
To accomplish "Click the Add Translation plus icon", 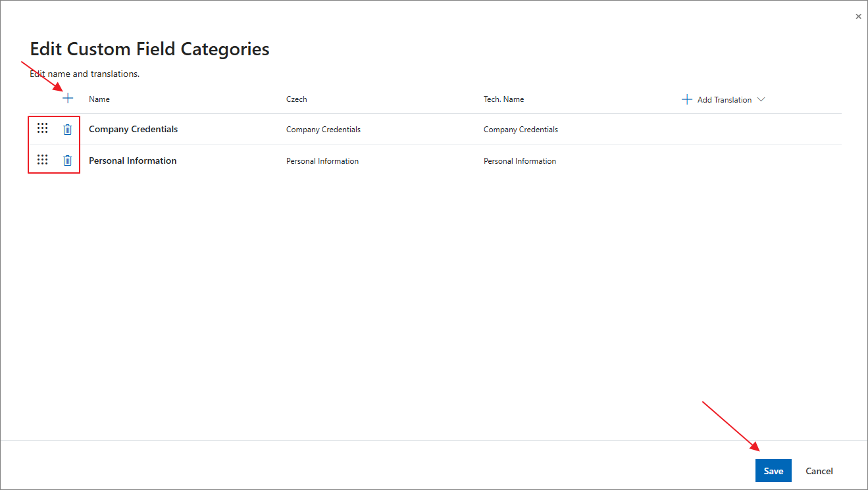I will tap(687, 99).
